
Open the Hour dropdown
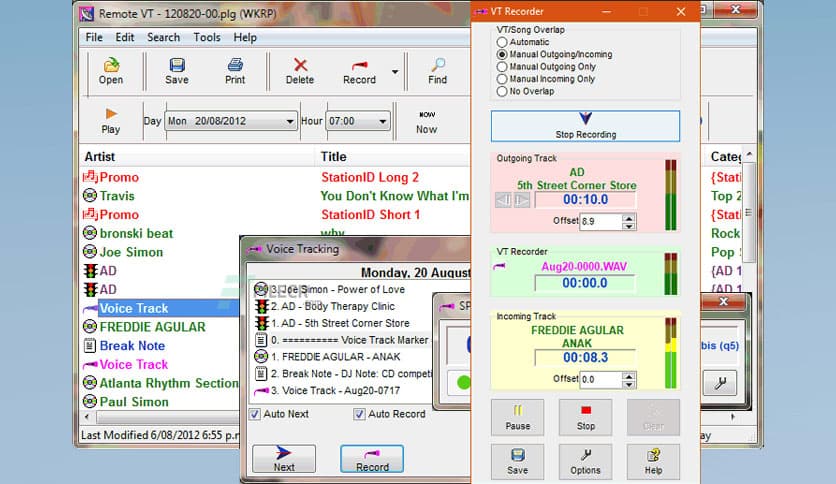(x=382, y=122)
